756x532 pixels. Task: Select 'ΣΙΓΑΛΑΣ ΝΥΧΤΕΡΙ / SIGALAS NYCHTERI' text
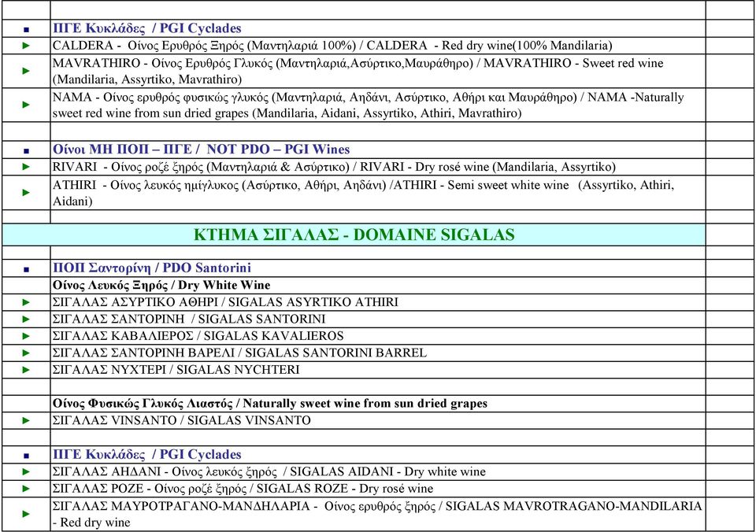pyautogui.click(x=176, y=370)
